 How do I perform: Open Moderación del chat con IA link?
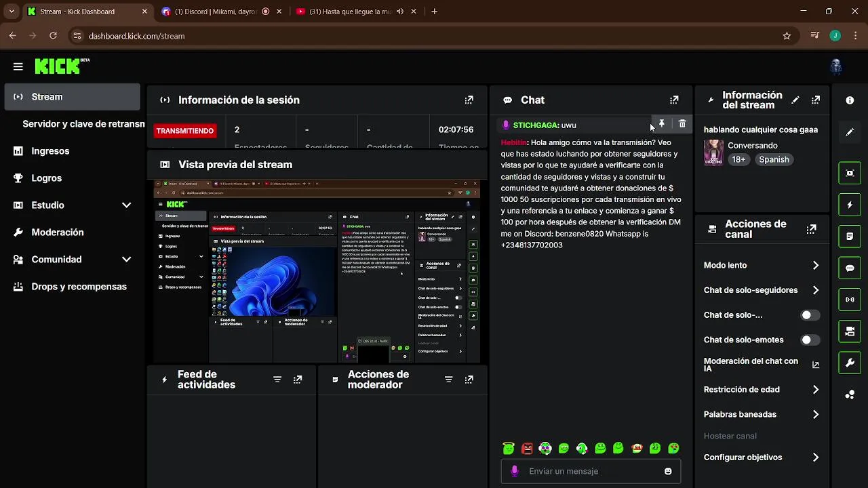(x=762, y=365)
